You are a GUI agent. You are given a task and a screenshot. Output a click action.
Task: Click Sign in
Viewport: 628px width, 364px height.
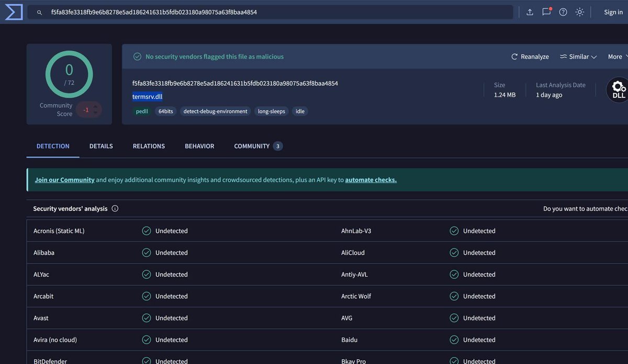click(x=613, y=12)
